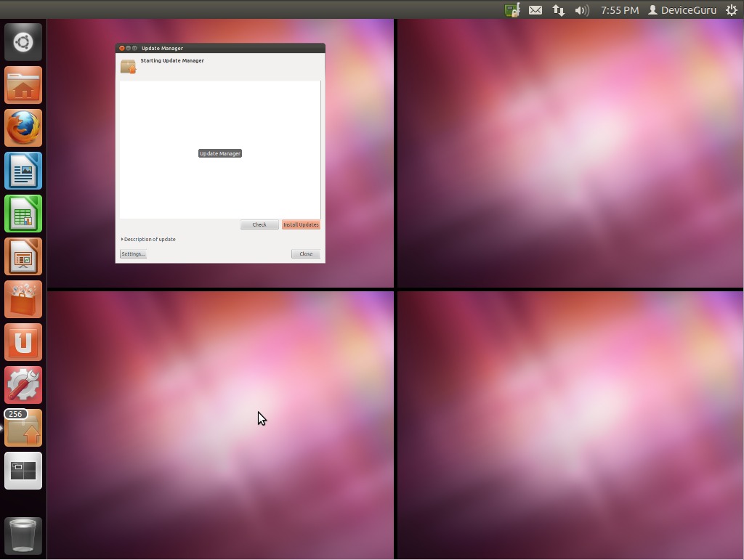Open the Home Folder launcher icon
744x560 pixels.
(23, 85)
